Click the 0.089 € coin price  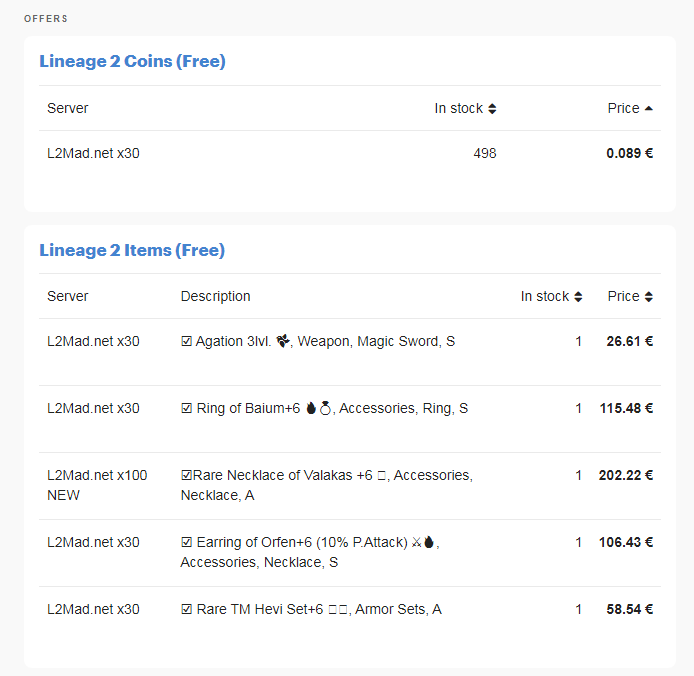click(x=629, y=153)
